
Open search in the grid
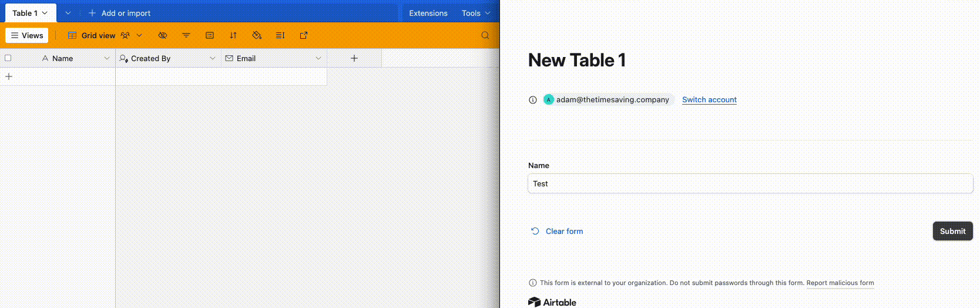485,35
